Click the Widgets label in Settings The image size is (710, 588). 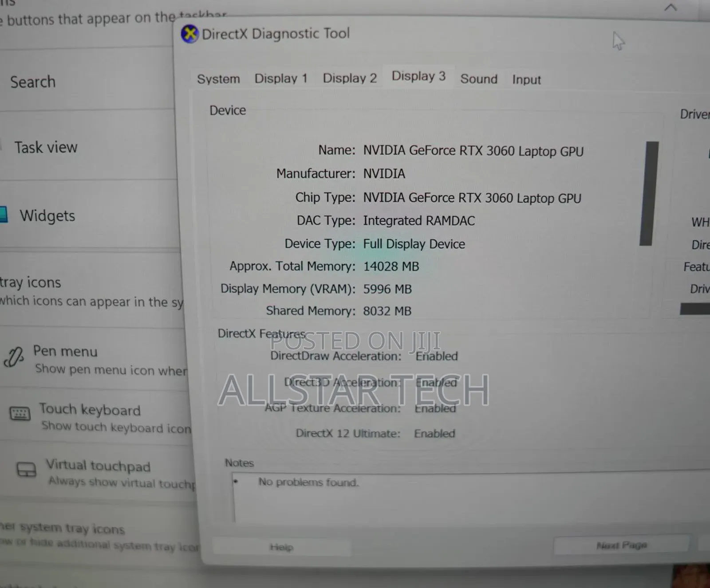[47, 216]
